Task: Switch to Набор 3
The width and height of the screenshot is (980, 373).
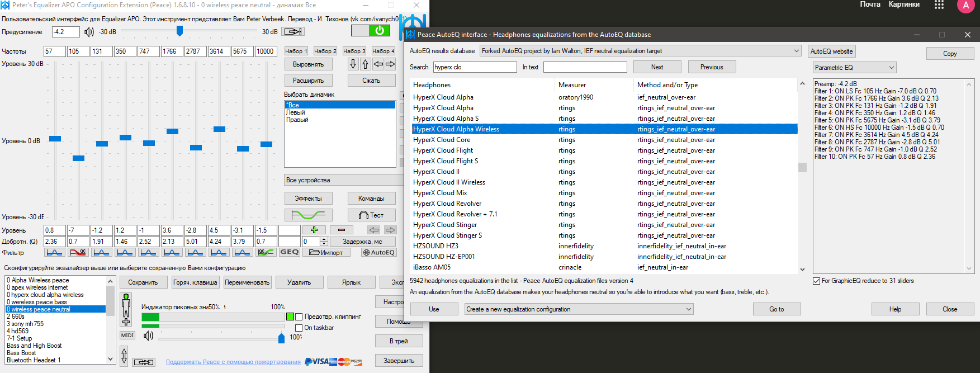Action: [354, 51]
